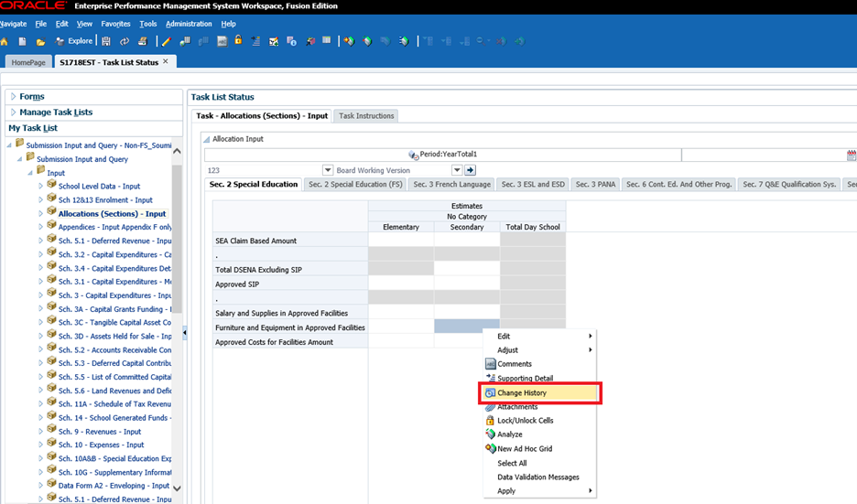Open the entity 123 dropdown
This screenshot has width=857, height=504.
[x=328, y=170]
